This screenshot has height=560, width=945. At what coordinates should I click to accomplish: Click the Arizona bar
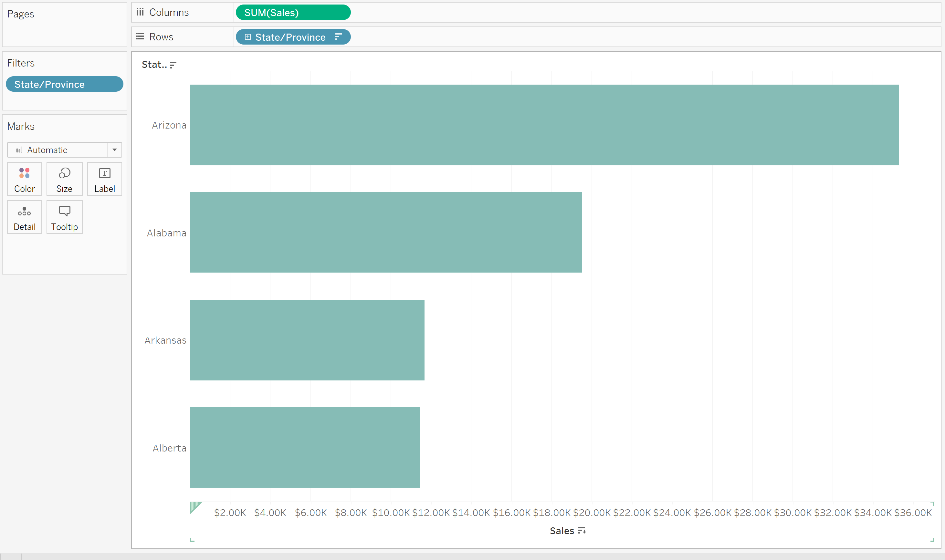click(544, 125)
